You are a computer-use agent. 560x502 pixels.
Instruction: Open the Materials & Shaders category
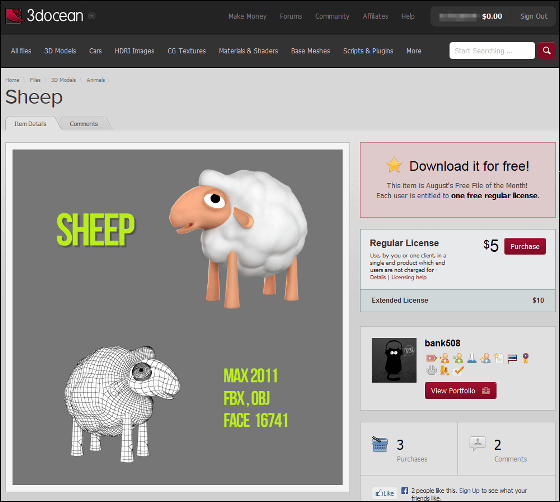248,51
